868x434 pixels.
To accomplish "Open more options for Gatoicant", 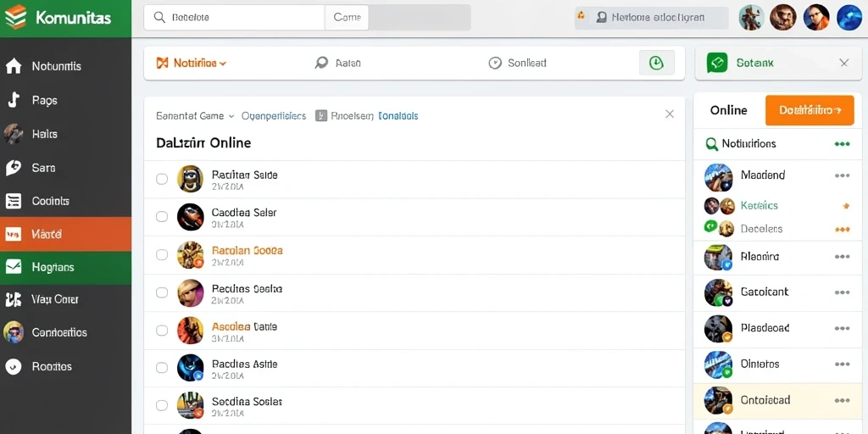I will (842, 292).
